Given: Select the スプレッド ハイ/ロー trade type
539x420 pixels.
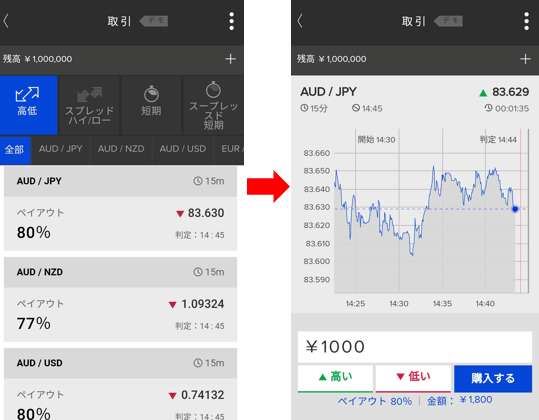Looking at the screenshot, I should point(89,105).
